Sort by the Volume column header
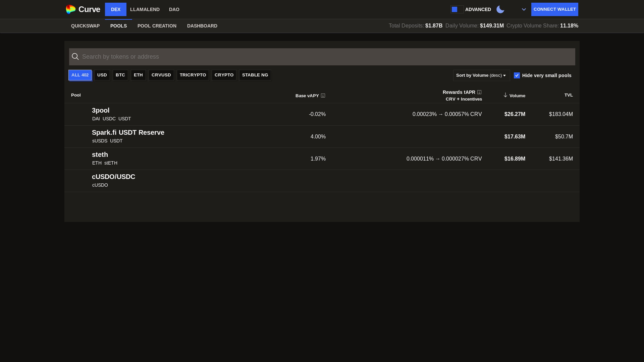The height and width of the screenshot is (362, 644). pos(517,96)
